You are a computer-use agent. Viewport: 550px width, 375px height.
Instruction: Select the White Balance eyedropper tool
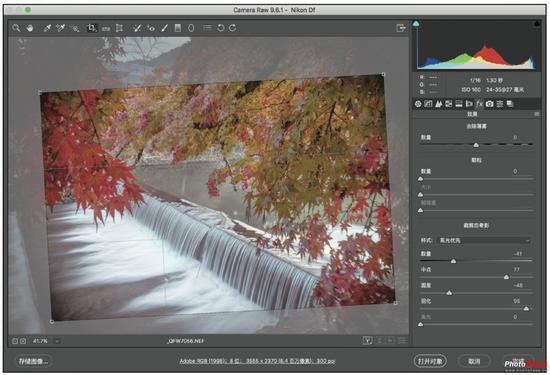click(x=47, y=28)
